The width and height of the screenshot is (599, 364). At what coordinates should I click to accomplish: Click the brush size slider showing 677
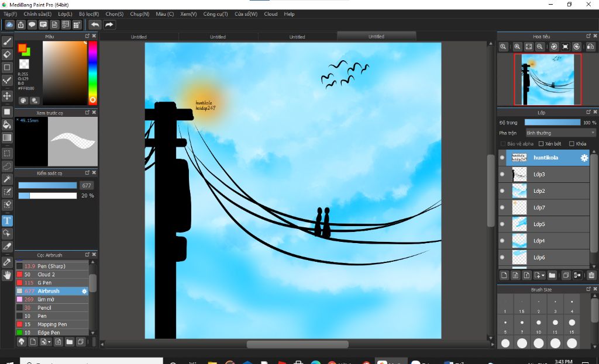tap(47, 185)
